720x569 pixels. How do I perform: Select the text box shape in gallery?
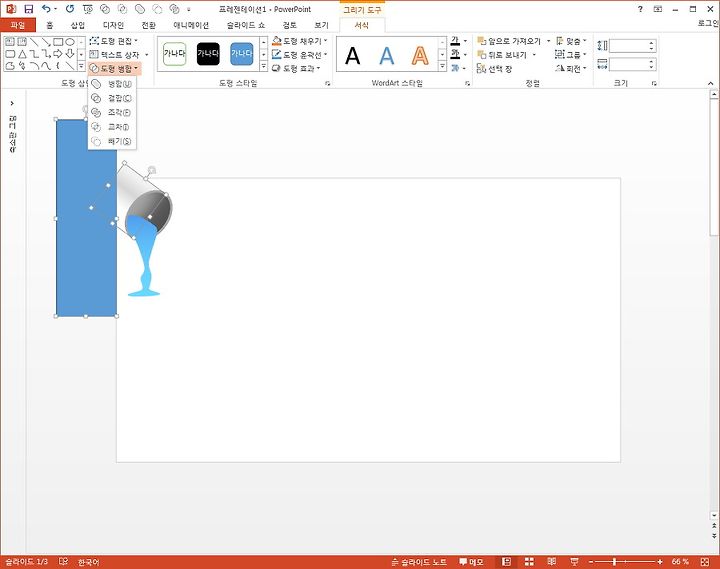click(10, 42)
